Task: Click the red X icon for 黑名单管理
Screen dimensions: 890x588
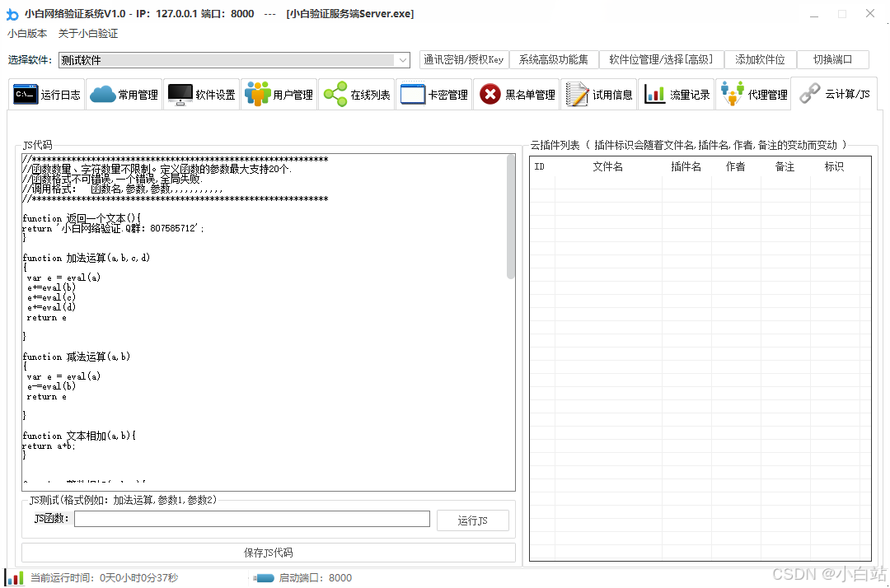Action: 489,94
